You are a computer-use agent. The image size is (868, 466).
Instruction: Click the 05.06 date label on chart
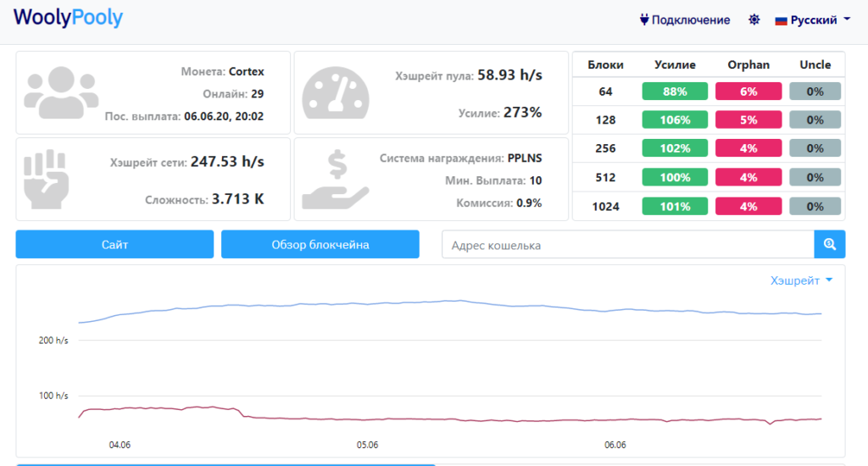pyautogui.click(x=367, y=445)
